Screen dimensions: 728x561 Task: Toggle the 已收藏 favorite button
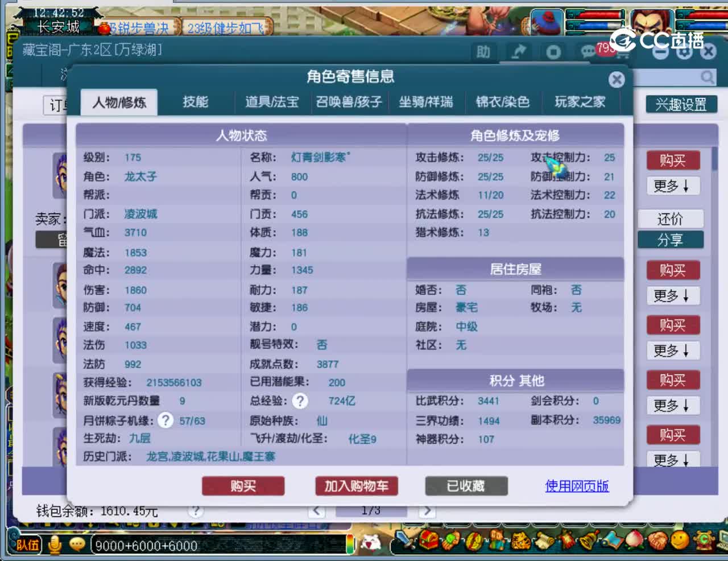(466, 486)
